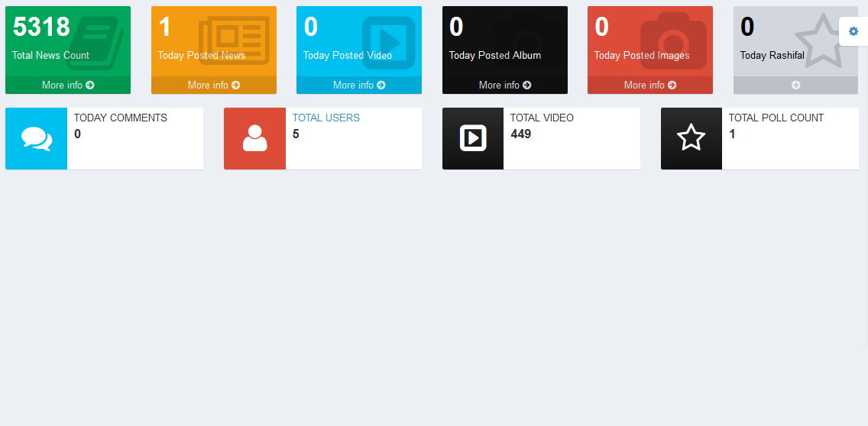
Task: Click the total users value 5
Action: coord(296,134)
